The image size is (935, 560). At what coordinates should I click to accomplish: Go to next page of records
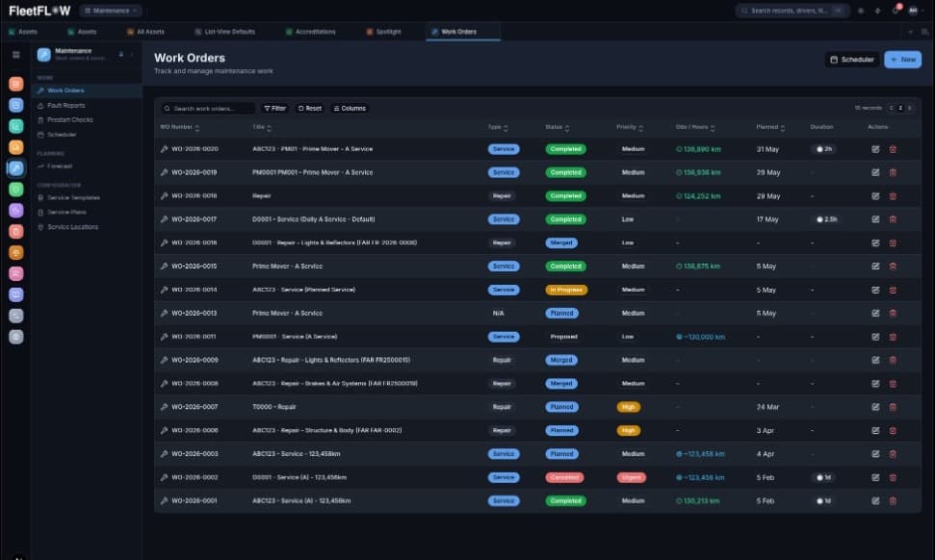909,109
